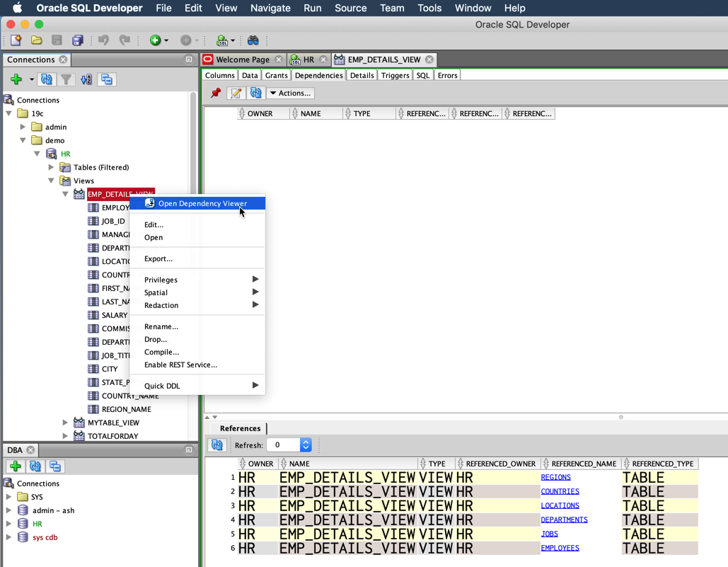Click the refresh icon in References pane
Image resolution: width=728 pixels, height=567 pixels.
point(216,445)
